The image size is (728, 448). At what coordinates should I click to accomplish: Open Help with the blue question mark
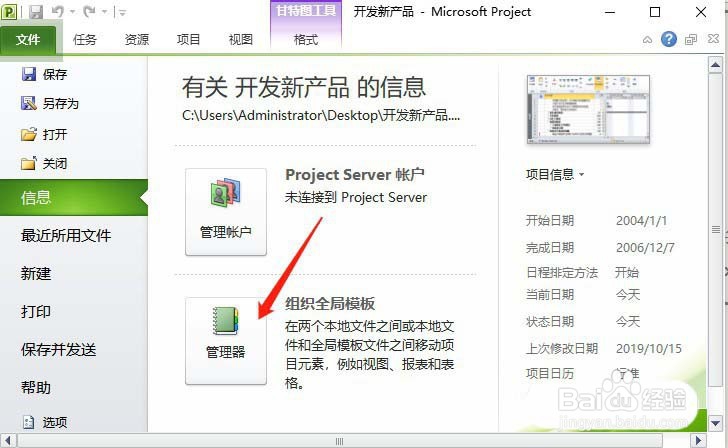[x=669, y=39]
